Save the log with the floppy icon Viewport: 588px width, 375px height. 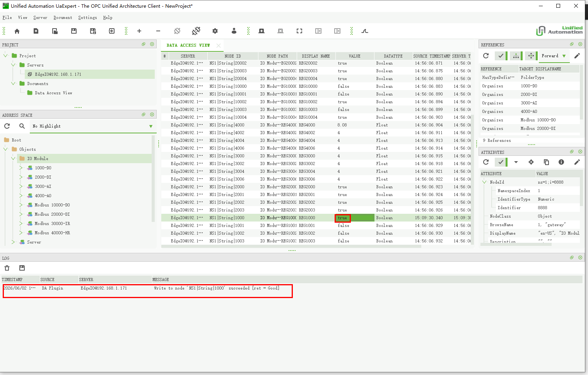click(22, 268)
